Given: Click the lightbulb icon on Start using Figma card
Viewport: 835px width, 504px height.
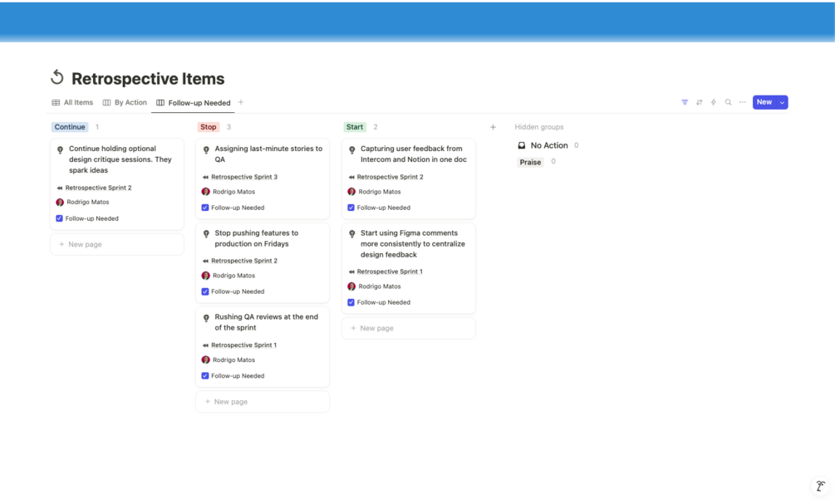Looking at the screenshot, I should [x=352, y=234].
